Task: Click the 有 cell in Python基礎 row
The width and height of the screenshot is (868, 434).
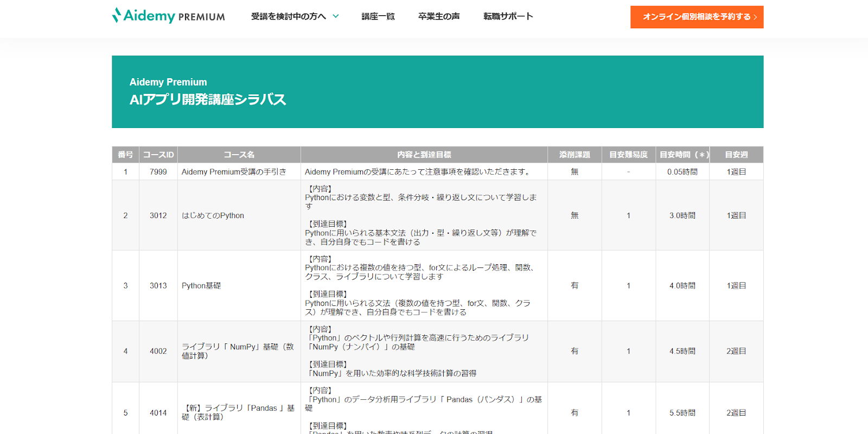Action: (575, 285)
